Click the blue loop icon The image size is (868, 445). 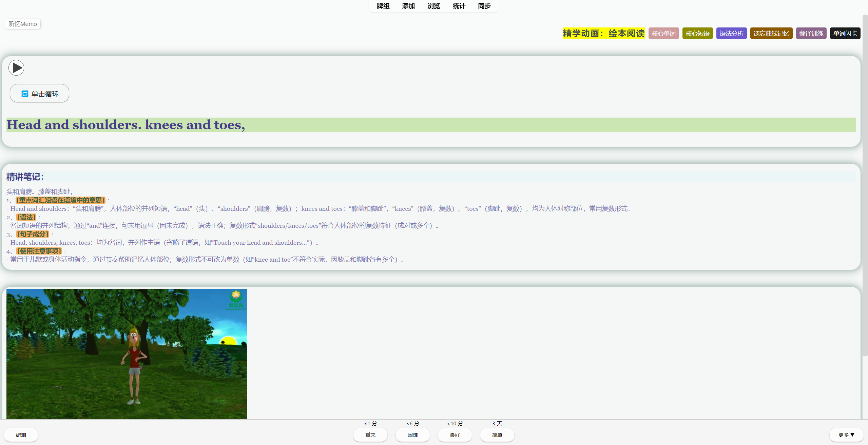25,94
